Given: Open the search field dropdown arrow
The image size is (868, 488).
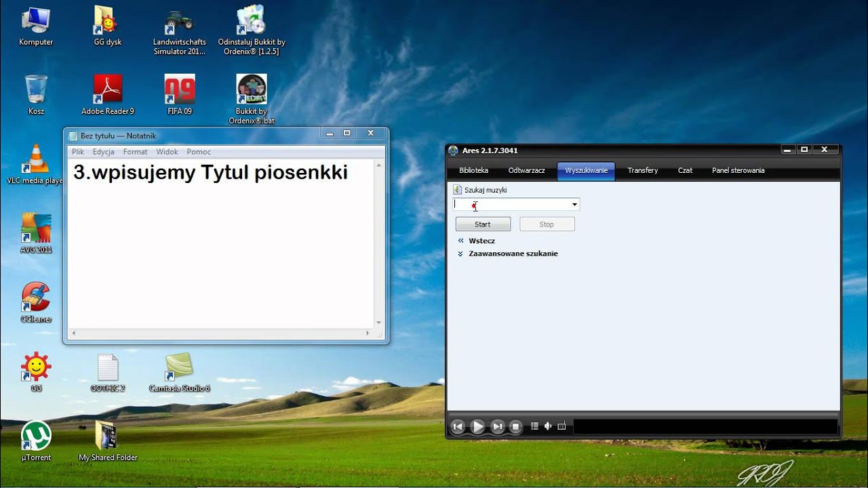Looking at the screenshot, I should (574, 205).
